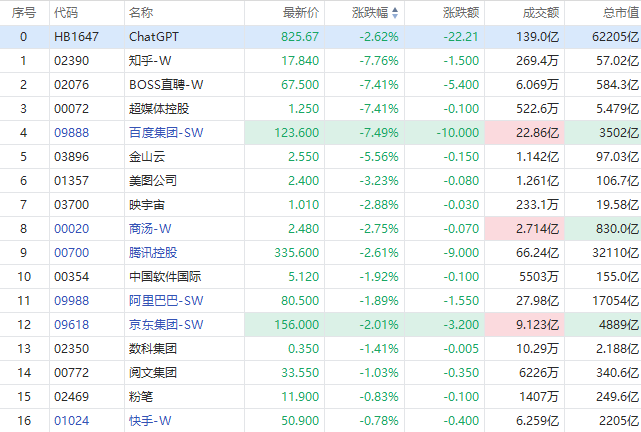Open the 腾讯控股 stock link
641x432 pixels.
tap(153, 252)
